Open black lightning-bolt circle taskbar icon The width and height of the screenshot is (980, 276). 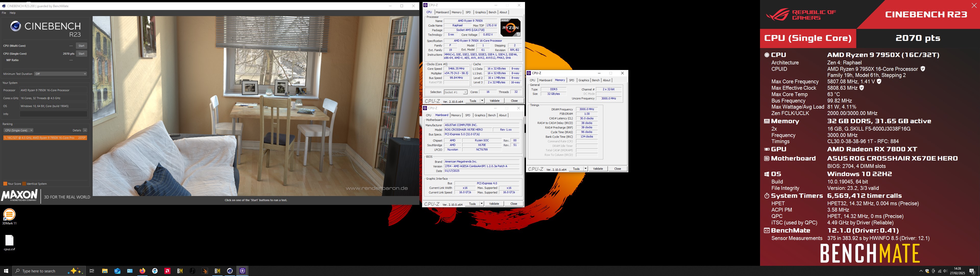[x=192, y=271]
